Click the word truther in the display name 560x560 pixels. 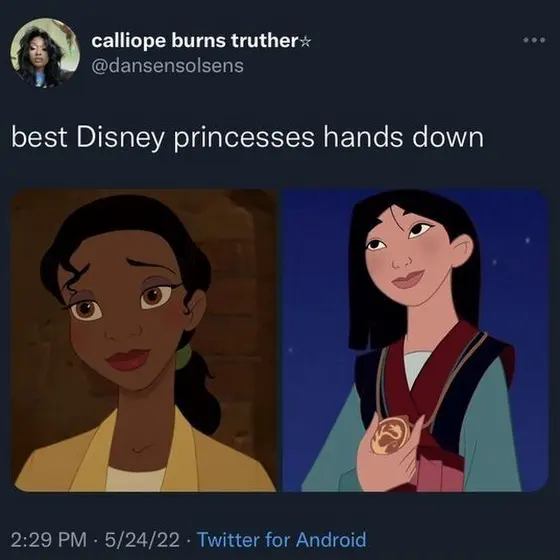click(x=264, y=40)
